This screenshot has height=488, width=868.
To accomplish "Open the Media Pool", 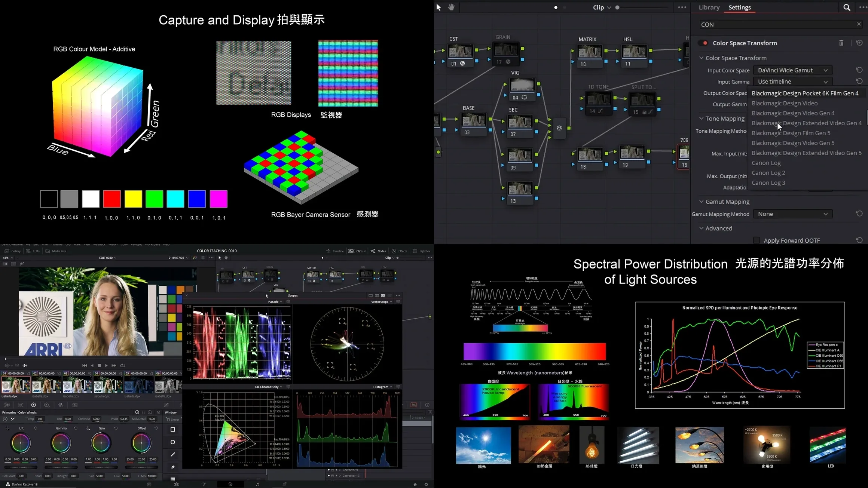I will click(56, 251).
